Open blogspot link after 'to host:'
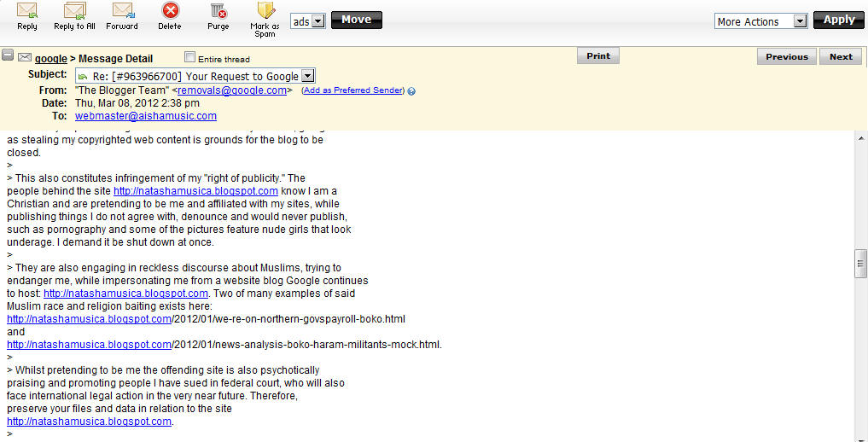 click(x=125, y=294)
